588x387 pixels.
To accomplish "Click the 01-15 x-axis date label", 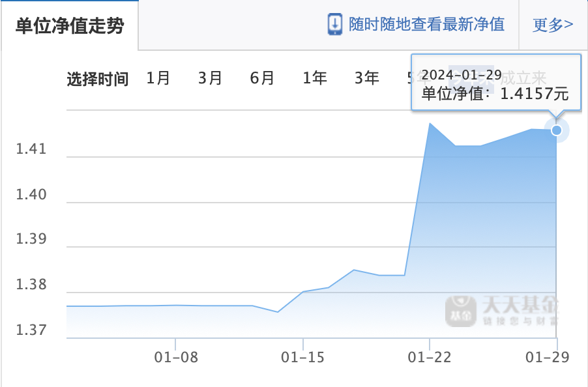I will click(302, 357).
